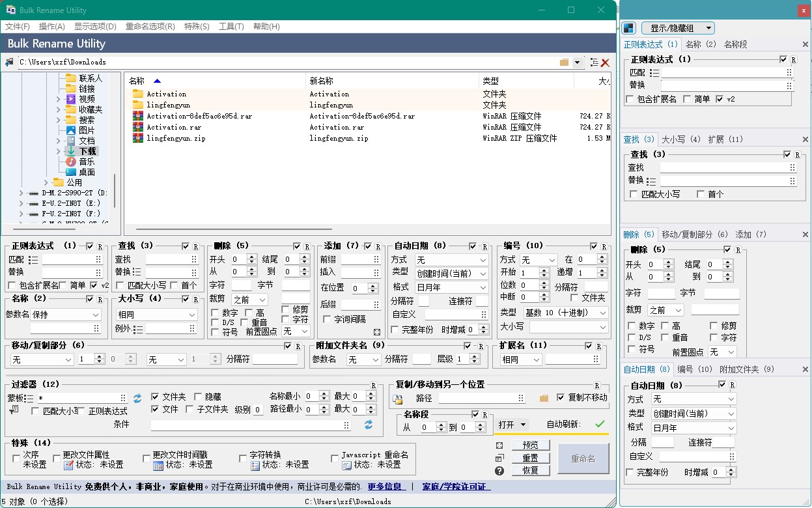812x508 pixels.
Task: Uncheck Copy not Move (复制不移动) checkbox
Action: point(561,397)
